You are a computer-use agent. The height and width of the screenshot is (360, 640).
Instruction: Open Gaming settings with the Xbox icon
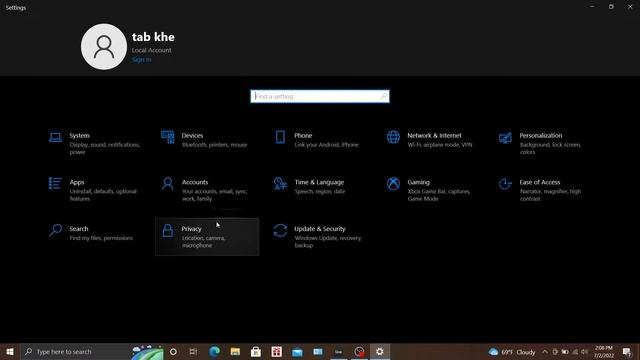coord(432,190)
